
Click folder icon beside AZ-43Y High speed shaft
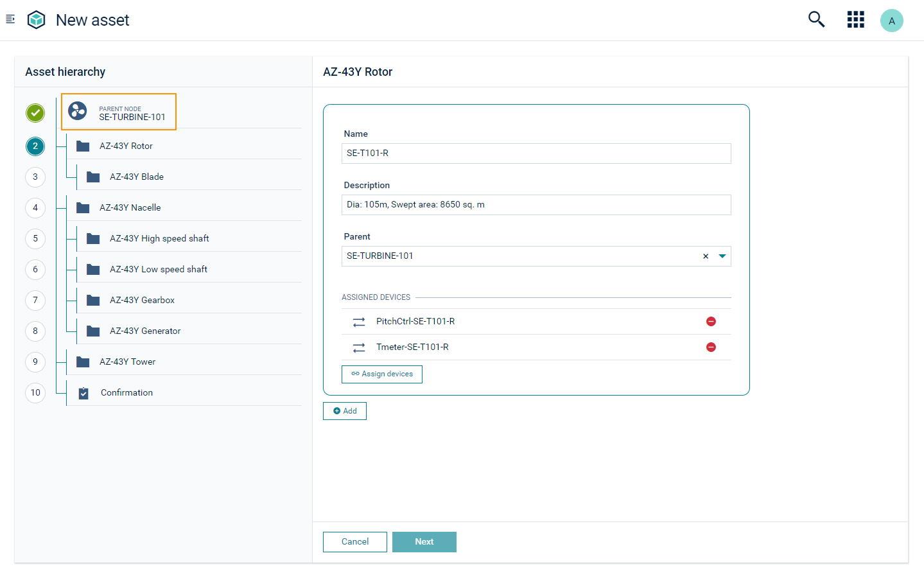click(93, 238)
